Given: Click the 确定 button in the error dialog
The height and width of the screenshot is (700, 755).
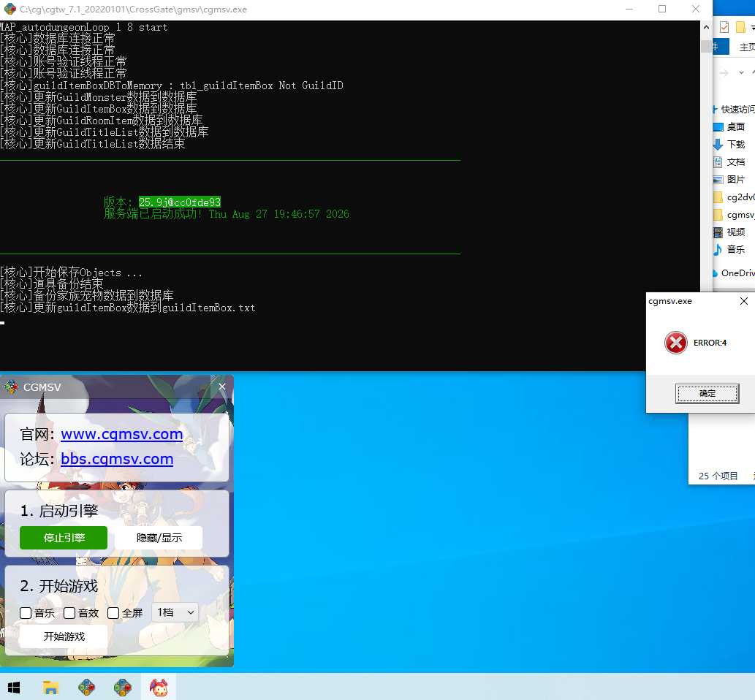Looking at the screenshot, I should pos(707,393).
